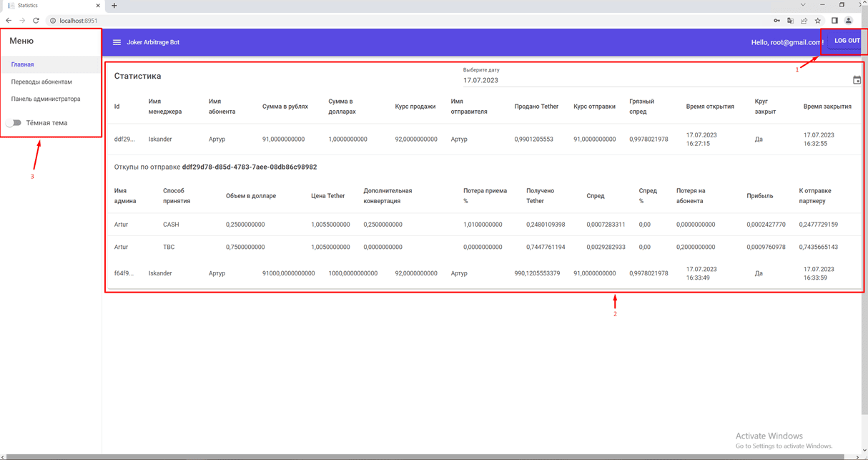
Task: Bookmark the page with the star icon
Action: coord(817,21)
